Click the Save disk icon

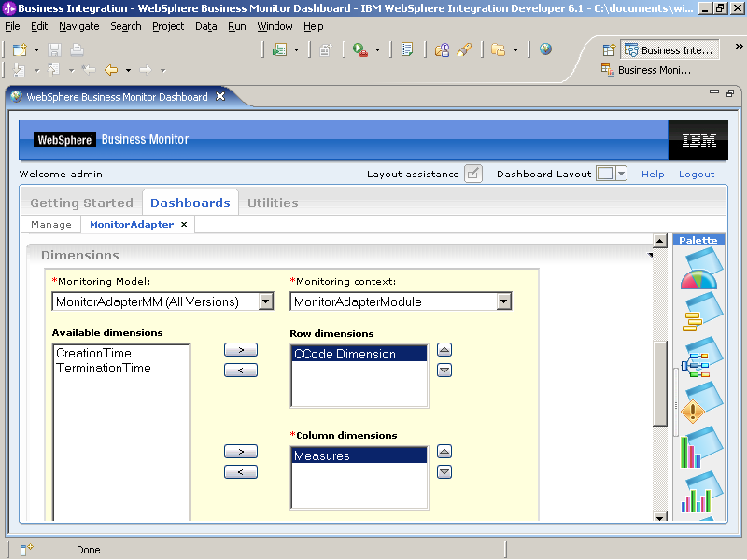55,49
